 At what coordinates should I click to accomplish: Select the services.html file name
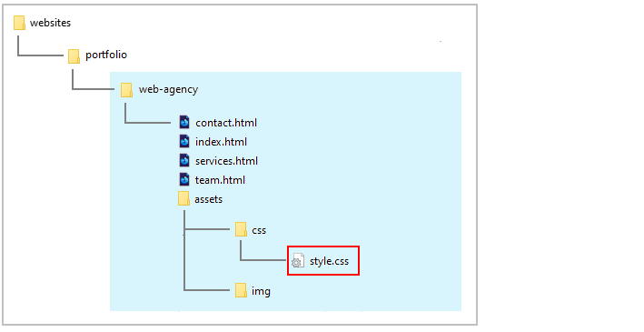pos(227,161)
